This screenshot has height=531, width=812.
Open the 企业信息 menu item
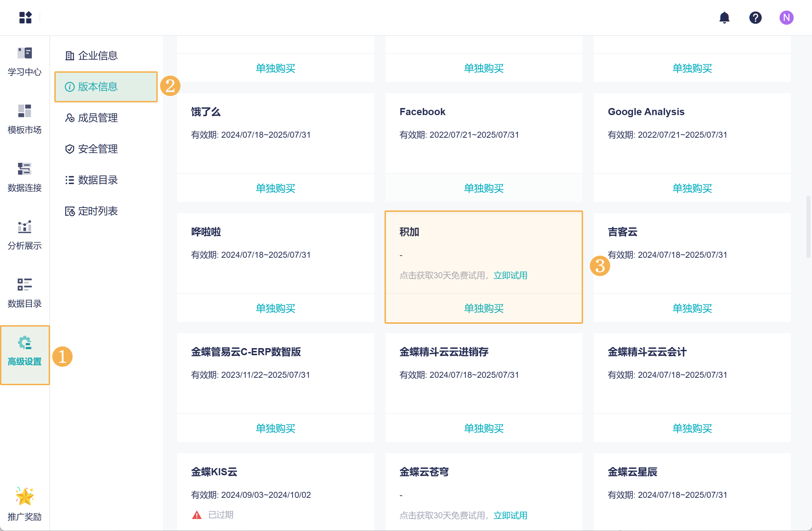tap(97, 55)
